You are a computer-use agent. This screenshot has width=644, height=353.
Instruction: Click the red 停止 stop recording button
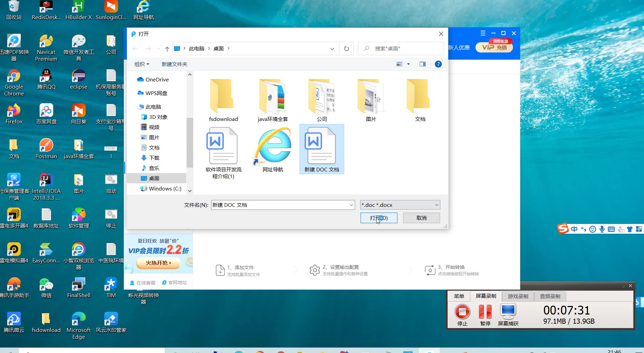pos(463,315)
